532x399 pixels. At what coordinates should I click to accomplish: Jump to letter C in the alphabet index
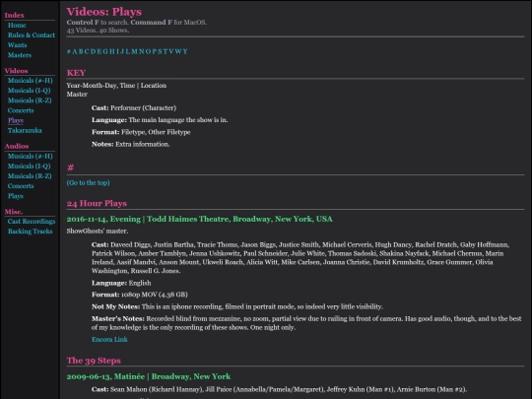pos(87,51)
